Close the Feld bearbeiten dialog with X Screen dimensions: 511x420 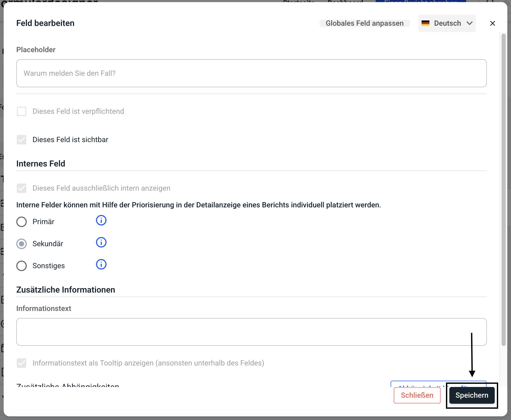pyautogui.click(x=492, y=23)
